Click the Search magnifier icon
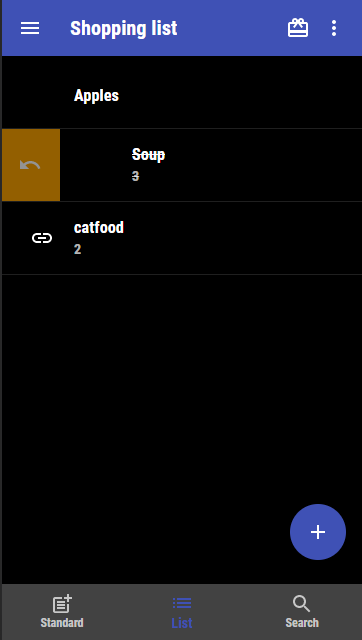The height and width of the screenshot is (640, 362). click(302, 603)
